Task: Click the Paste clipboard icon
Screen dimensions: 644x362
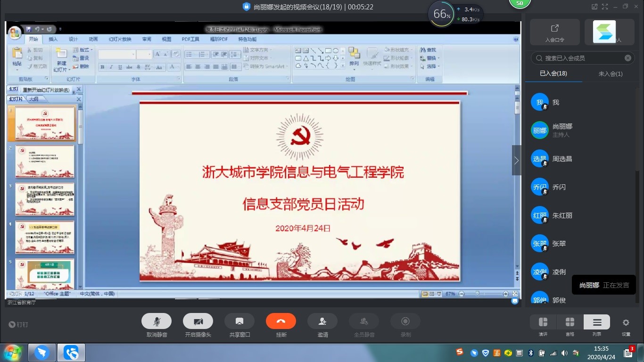Action: tap(17, 53)
